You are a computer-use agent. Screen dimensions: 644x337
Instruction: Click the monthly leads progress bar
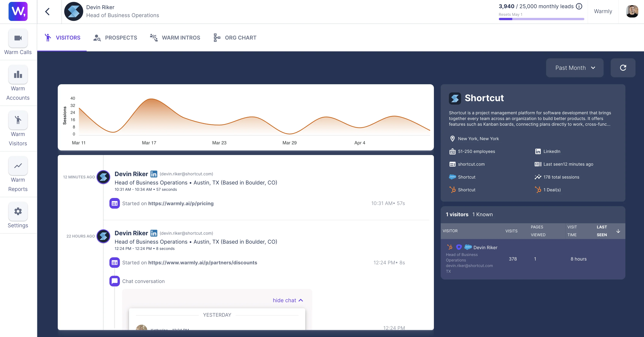coord(541,19)
